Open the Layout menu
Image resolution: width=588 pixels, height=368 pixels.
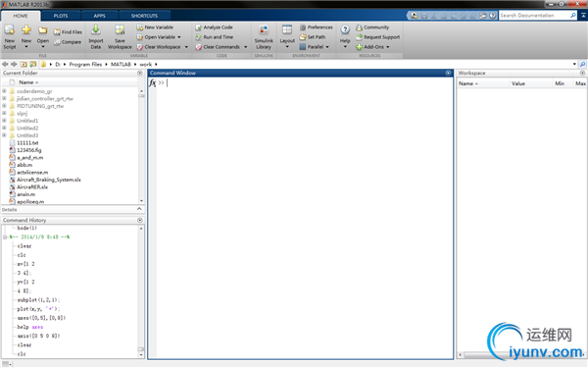[287, 37]
